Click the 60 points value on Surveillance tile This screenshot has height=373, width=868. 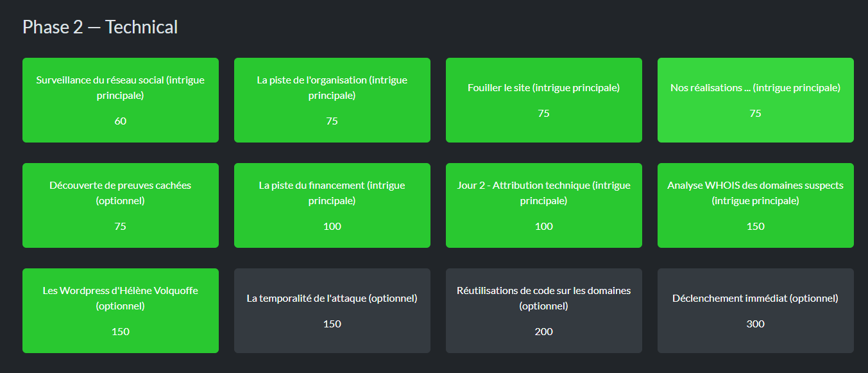click(120, 121)
